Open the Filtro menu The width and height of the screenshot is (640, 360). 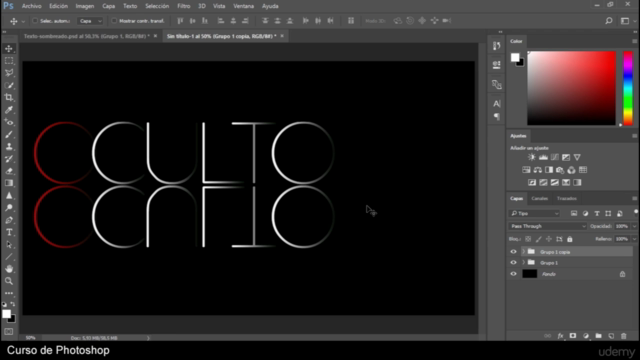183,6
